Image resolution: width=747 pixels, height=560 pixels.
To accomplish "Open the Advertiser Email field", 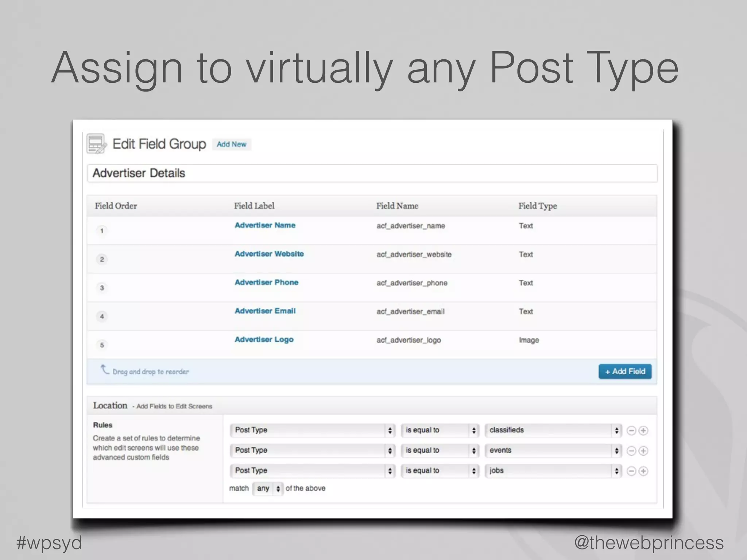I will pos(265,311).
